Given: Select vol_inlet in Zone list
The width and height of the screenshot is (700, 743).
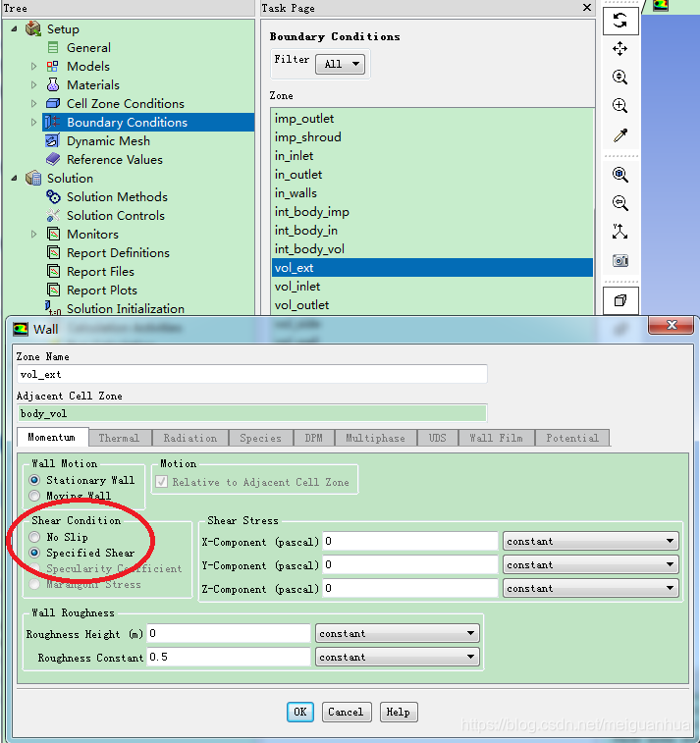Looking at the screenshot, I should point(432,287).
